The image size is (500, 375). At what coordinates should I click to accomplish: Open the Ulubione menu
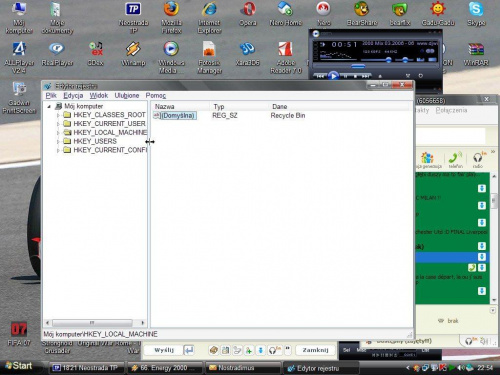127,96
